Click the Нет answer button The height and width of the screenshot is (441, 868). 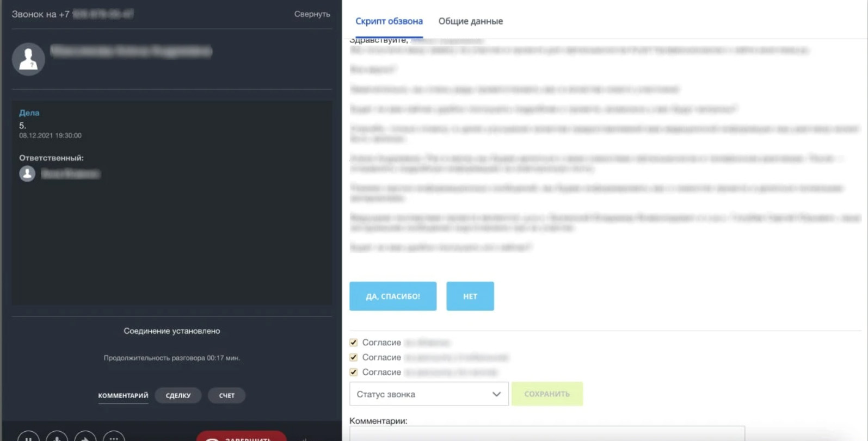[470, 296]
